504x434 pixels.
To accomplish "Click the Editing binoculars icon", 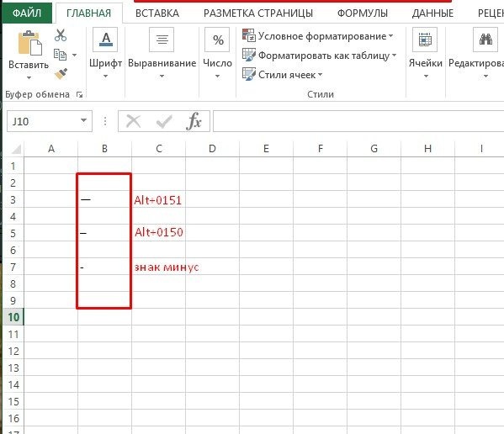I will pyautogui.click(x=485, y=40).
